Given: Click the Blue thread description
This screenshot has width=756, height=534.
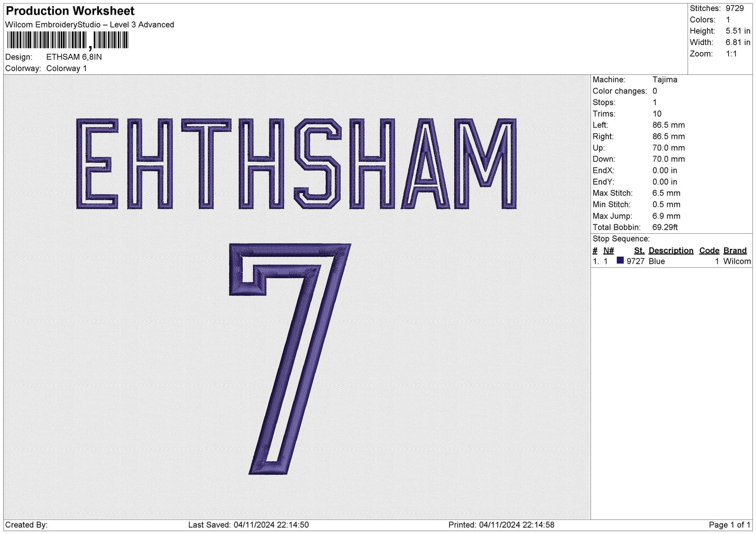Looking at the screenshot, I should 657,262.
